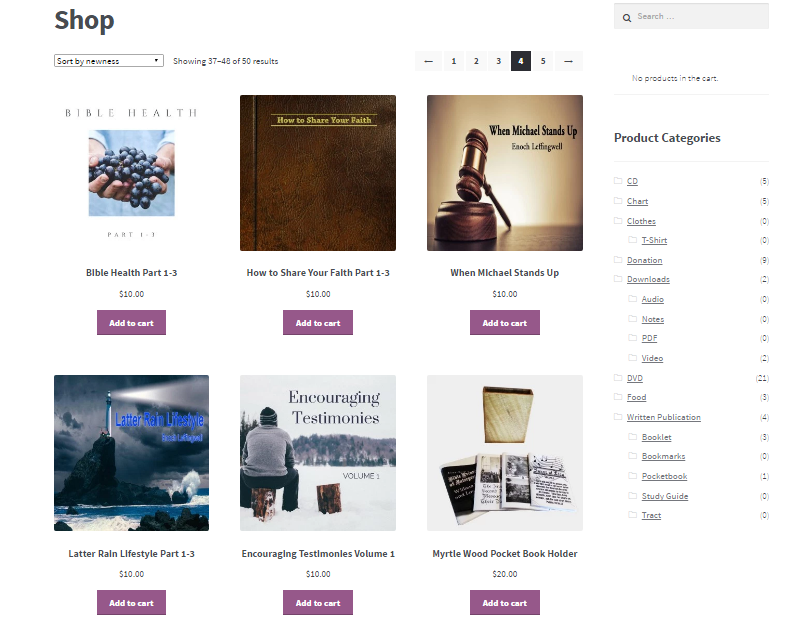
Task: Open the Latter Rain Lifestyle product image
Action: (131, 453)
